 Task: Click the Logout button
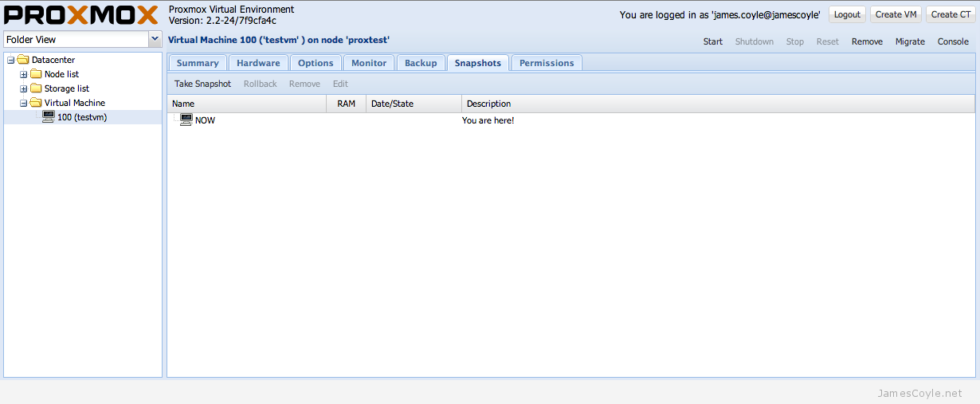coord(847,14)
